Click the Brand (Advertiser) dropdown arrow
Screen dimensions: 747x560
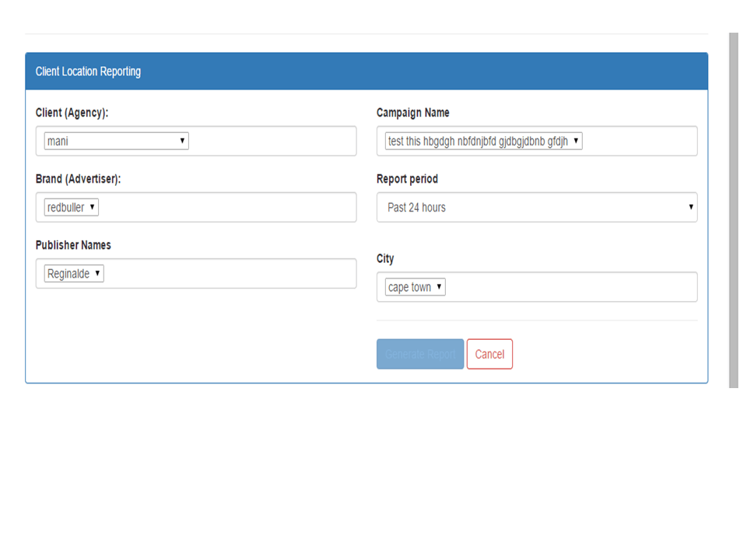coord(90,207)
